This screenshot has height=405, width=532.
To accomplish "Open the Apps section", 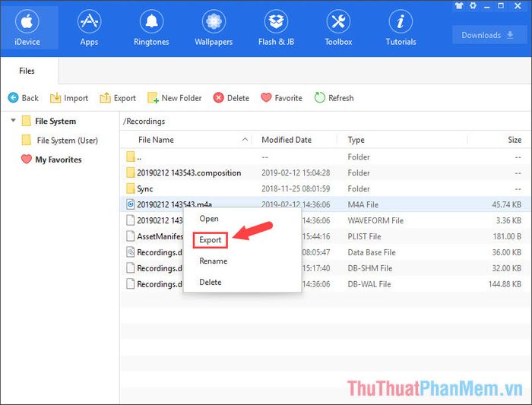I will click(89, 28).
